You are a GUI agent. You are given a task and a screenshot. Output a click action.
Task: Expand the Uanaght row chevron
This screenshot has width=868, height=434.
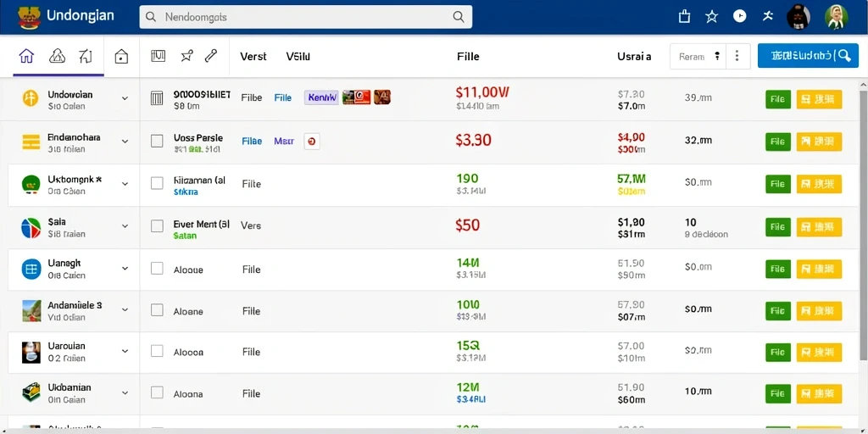click(125, 269)
